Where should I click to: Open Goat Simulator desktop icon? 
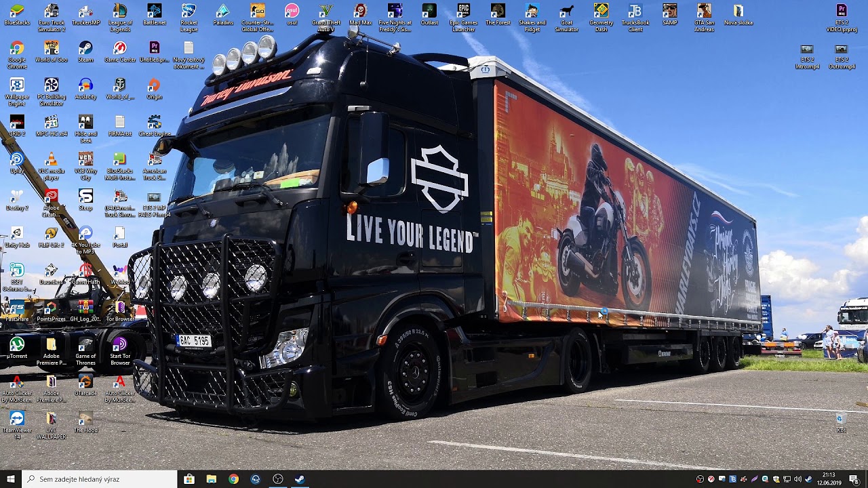[x=566, y=18]
